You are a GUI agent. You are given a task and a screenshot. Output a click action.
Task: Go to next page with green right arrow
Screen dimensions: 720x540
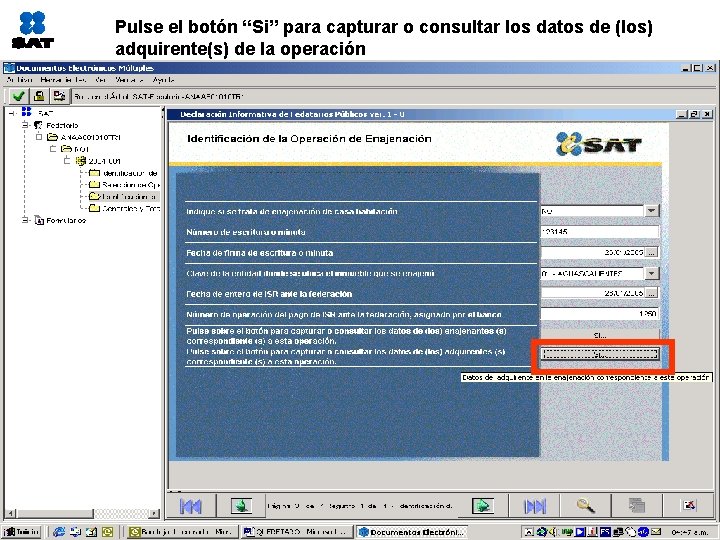pos(483,506)
